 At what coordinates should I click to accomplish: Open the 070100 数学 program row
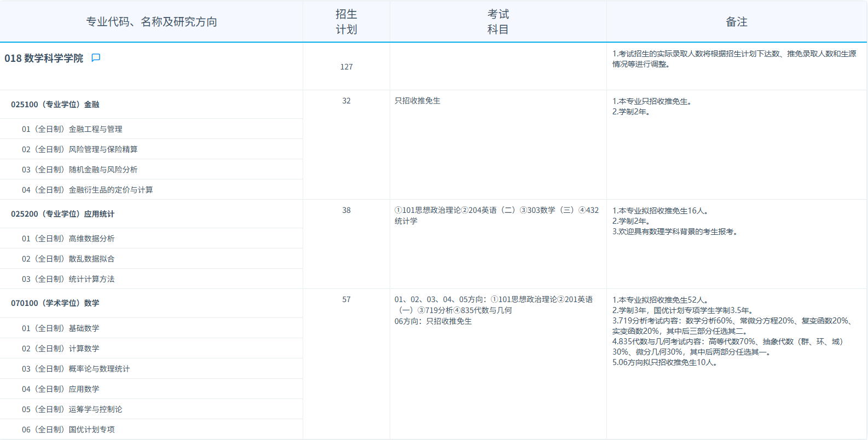(x=55, y=303)
